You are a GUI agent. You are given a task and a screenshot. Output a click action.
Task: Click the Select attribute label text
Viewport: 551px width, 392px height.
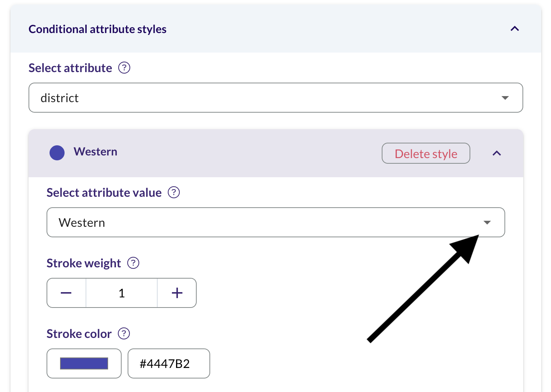pos(71,68)
